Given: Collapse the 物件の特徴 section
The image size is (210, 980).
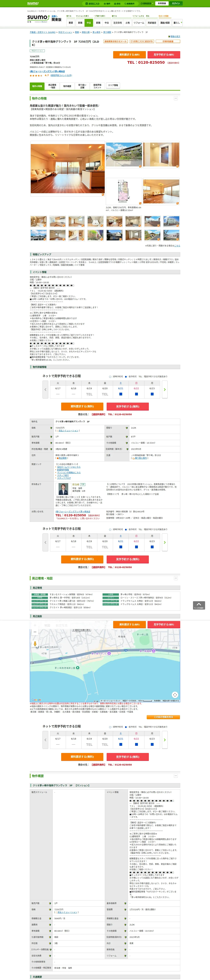Looking at the screenshot, I should click(x=176, y=98).
